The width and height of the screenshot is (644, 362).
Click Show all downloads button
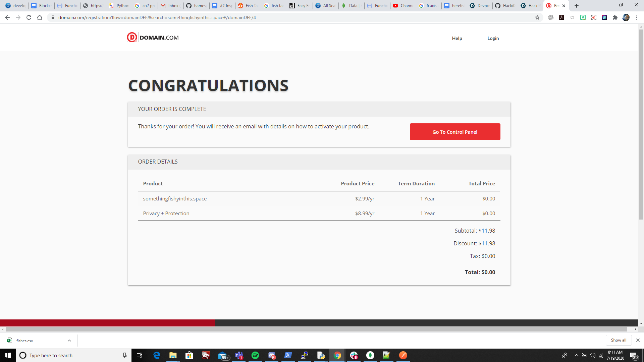pyautogui.click(x=619, y=340)
